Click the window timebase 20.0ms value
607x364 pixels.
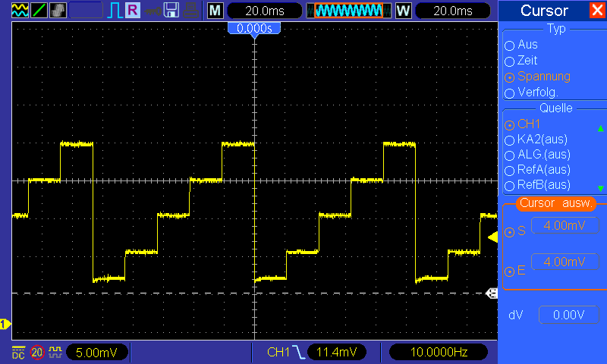453,11
